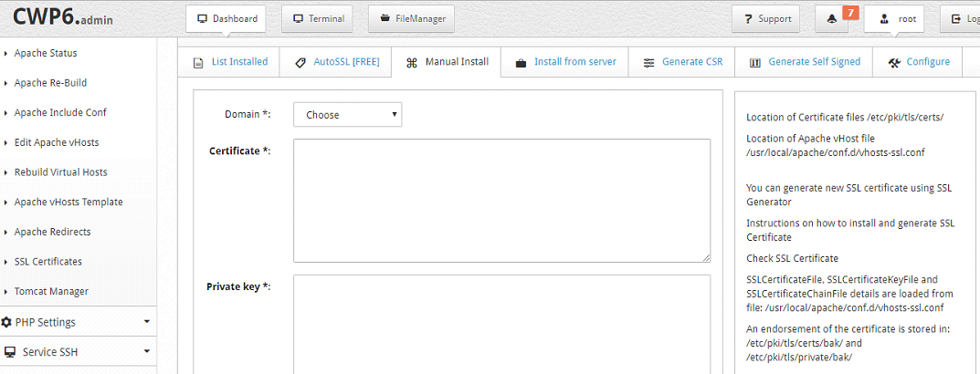This screenshot has height=374, width=980.
Task: Click 'Location of Certificate files' text
Action: point(845,118)
